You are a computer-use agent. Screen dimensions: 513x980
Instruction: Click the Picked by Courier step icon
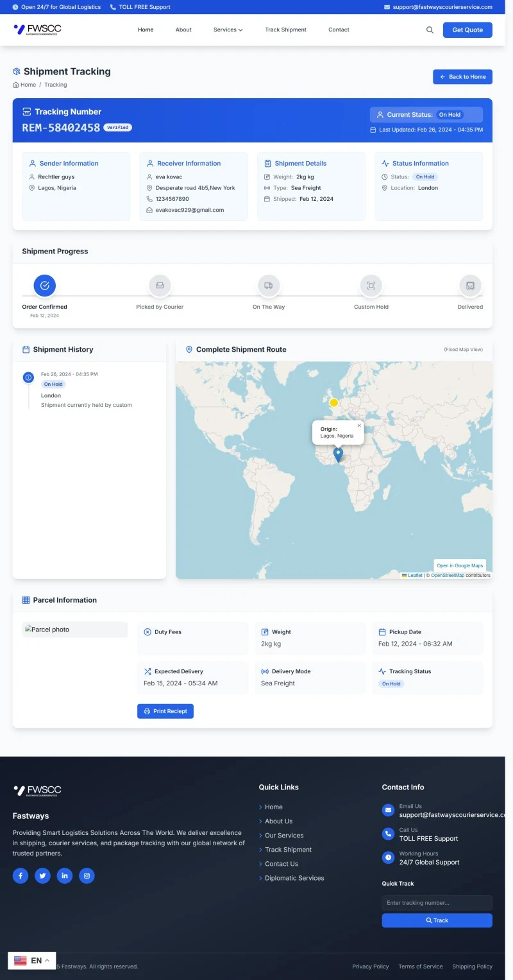coord(160,286)
